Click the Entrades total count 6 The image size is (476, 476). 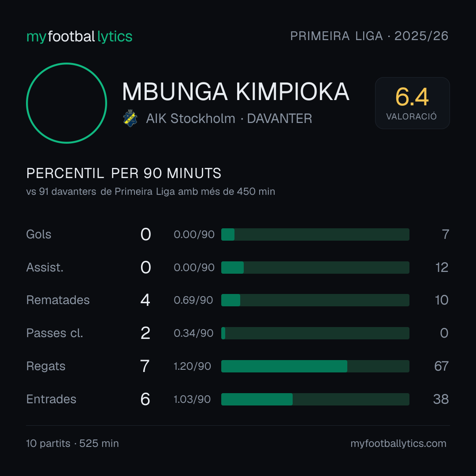point(145,399)
